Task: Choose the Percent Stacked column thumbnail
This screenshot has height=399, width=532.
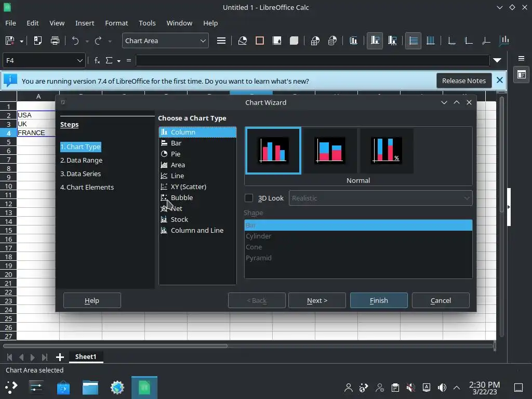Action: (386, 151)
